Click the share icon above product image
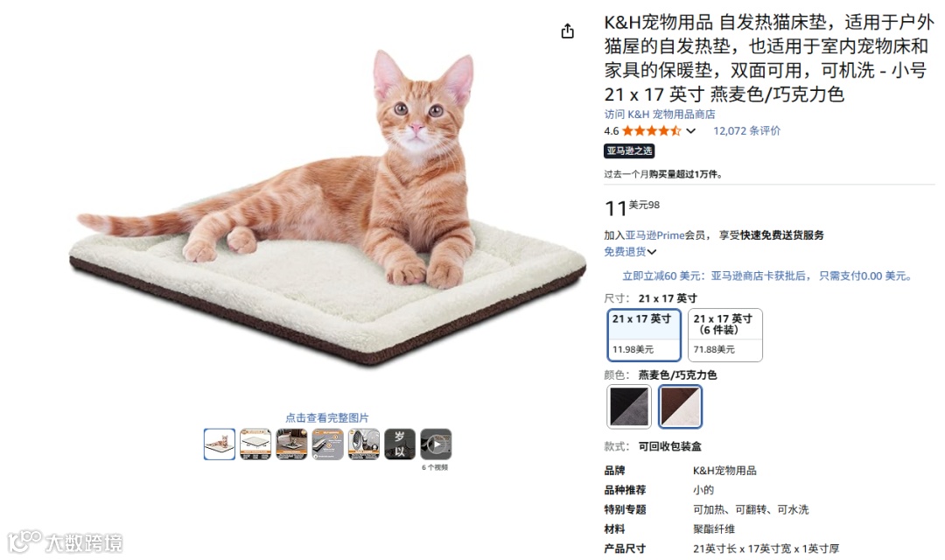Viewport: 945px width, 560px height. pyautogui.click(x=567, y=31)
